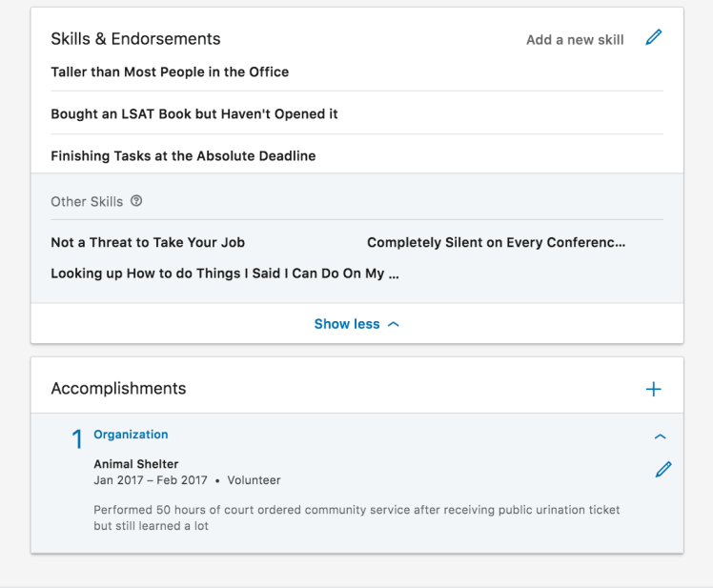This screenshot has height=588, width=713.
Task: Click Finishing Tasks at the Absolute Deadline
Action: click(x=183, y=156)
